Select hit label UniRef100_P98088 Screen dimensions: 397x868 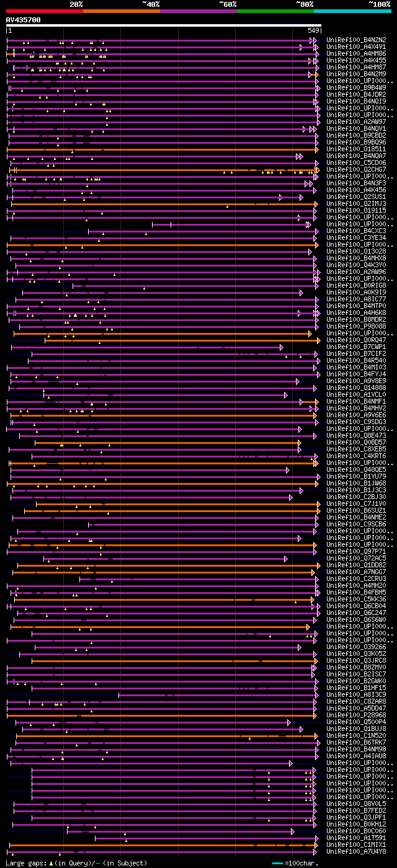tap(355, 326)
